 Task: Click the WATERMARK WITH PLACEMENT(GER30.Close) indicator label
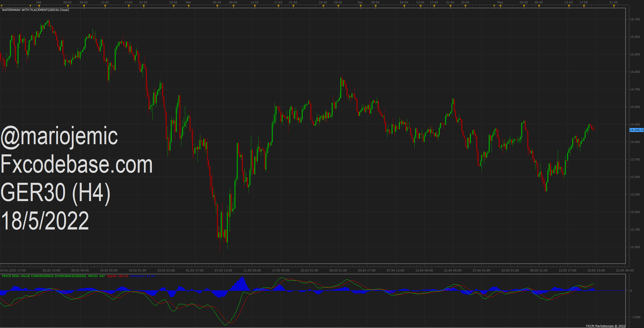(36, 10)
